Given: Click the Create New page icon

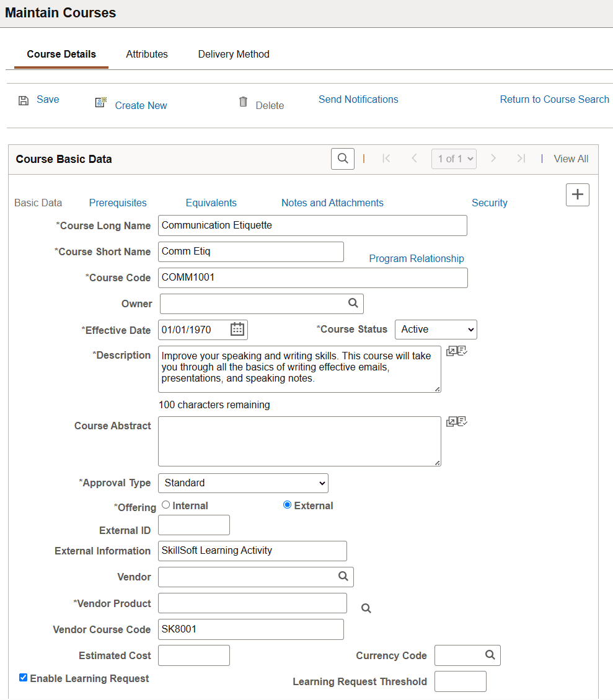Looking at the screenshot, I should click(101, 102).
